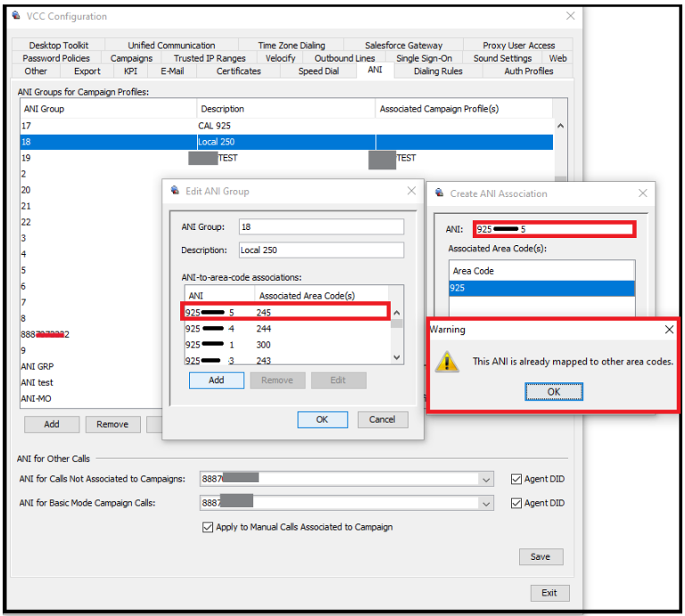Select ANI Group 18 Local 250 row
Image resolution: width=685 pixels, height=616 pixels.
286,142
